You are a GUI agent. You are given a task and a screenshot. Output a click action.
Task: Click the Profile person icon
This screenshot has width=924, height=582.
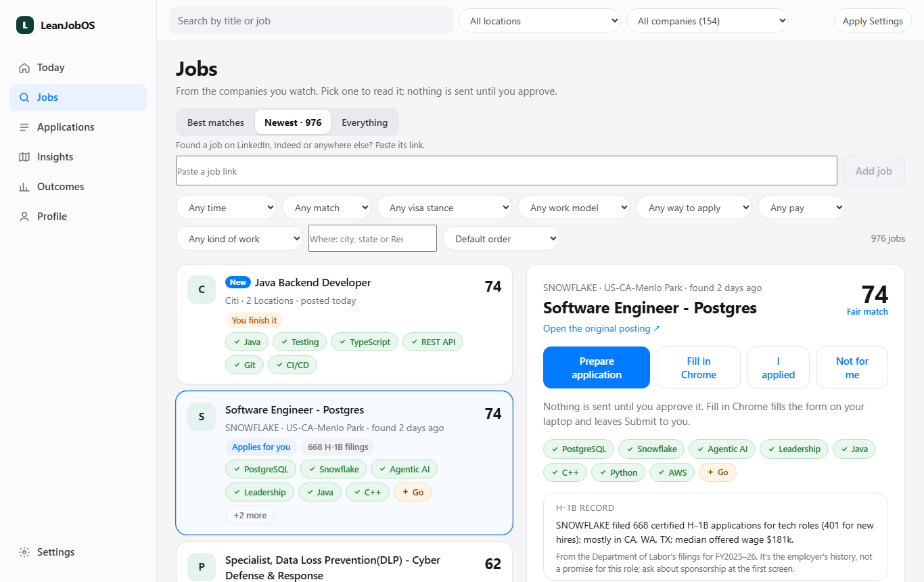(24, 217)
